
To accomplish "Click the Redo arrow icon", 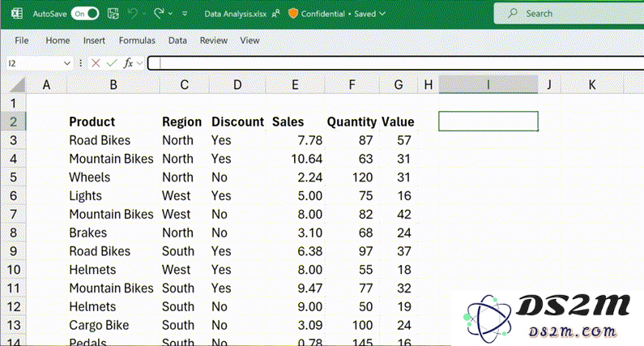I will tap(159, 14).
